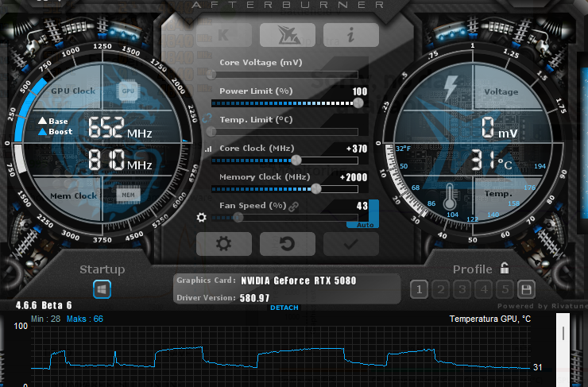Click the monitoring graph scrollbar thumb
The image size is (588, 387).
[563, 333]
